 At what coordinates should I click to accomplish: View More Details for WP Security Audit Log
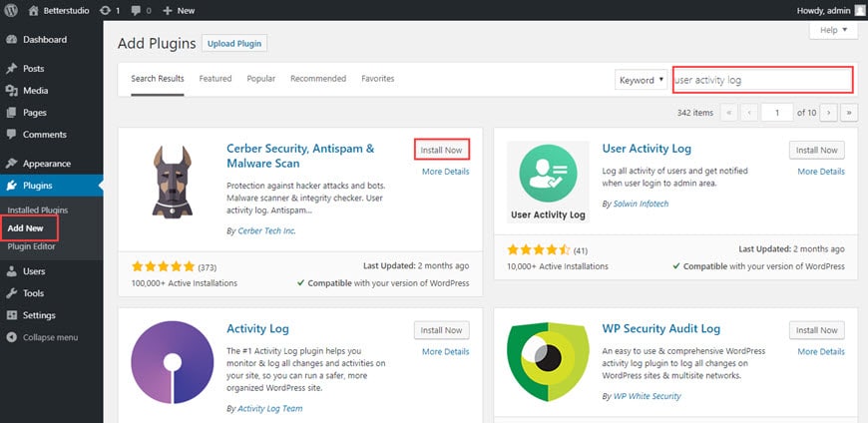click(x=821, y=351)
